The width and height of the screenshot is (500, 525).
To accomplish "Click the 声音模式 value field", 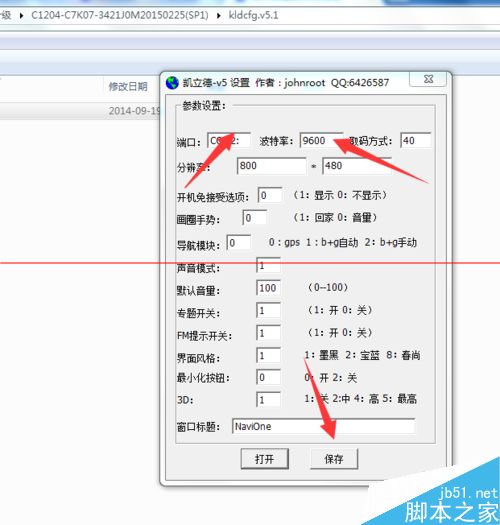I will pyautogui.click(x=268, y=266).
